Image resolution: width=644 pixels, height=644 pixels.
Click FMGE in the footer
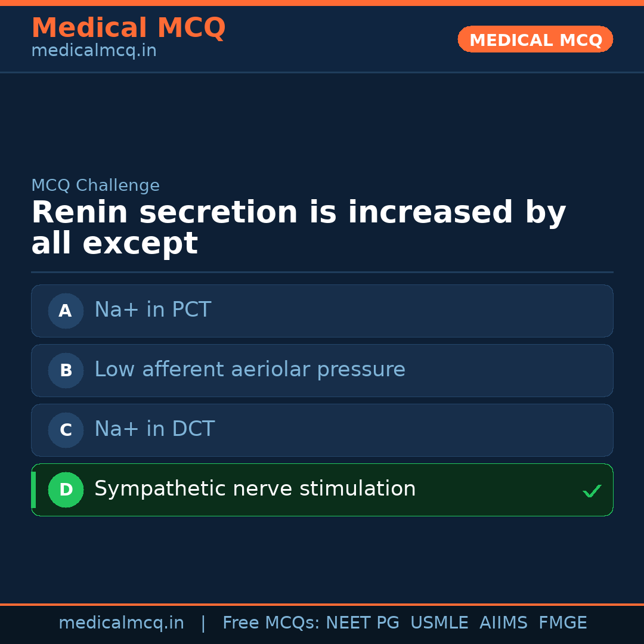[562, 623]
